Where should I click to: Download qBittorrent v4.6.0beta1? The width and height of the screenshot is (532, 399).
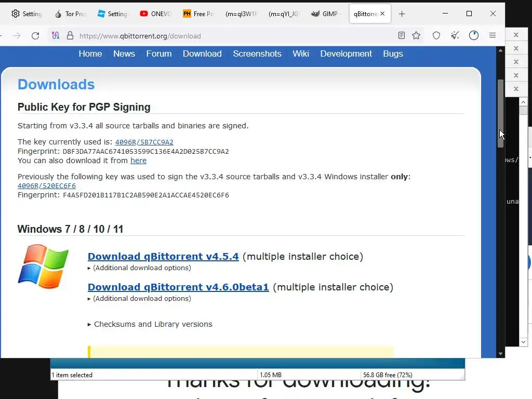click(178, 287)
